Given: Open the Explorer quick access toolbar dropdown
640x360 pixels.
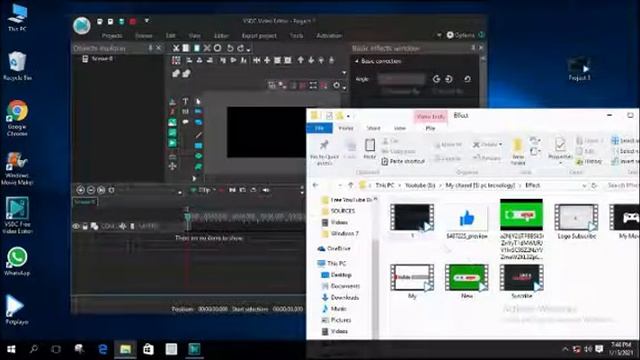Looking at the screenshot, I should point(348,116).
